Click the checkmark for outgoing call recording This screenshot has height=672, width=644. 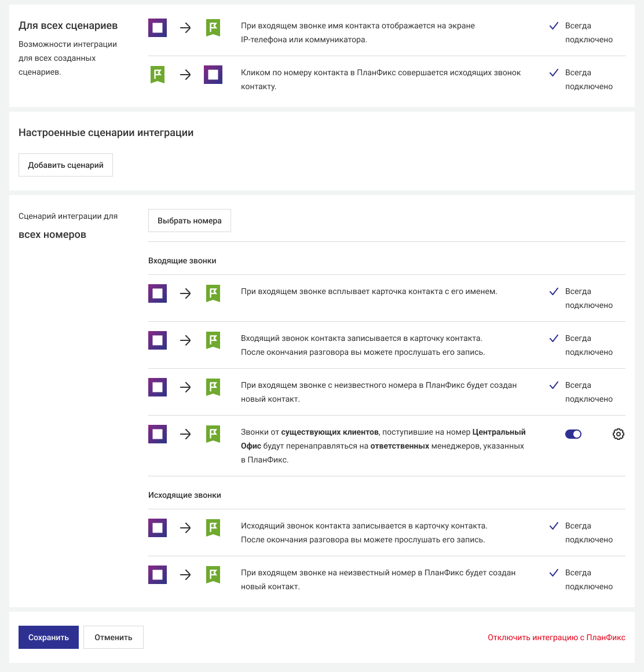click(x=554, y=526)
